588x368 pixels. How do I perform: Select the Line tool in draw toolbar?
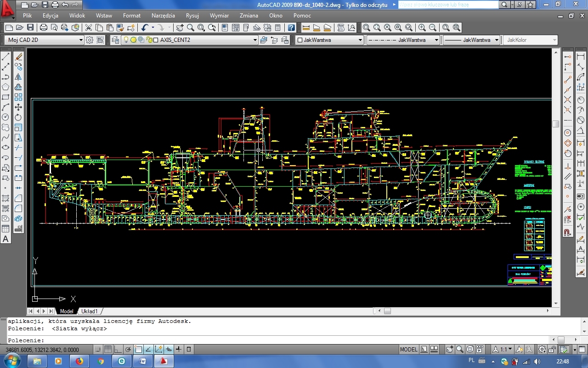(x=6, y=57)
